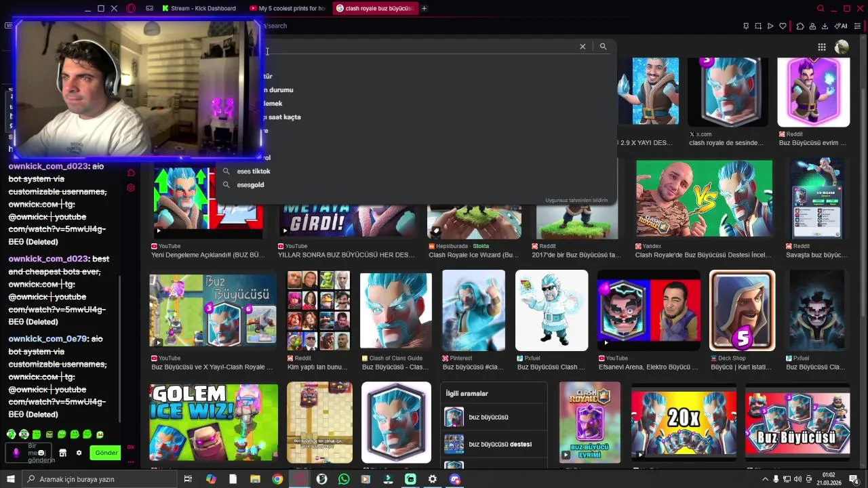Open the 'Yeni Dengeleme Açıklandı' YouTube result
The width and height of the screenshot is (868, 488).
click(x=208, y=203)
